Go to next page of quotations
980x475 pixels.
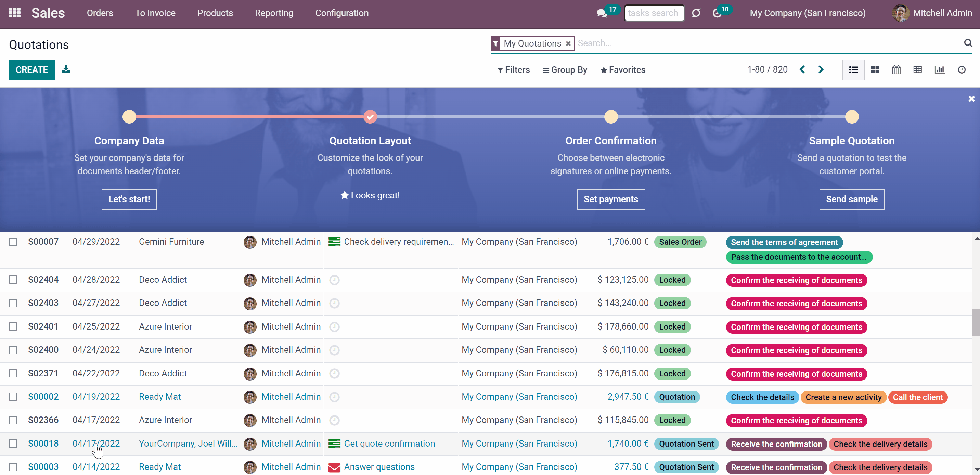point(821,70)
